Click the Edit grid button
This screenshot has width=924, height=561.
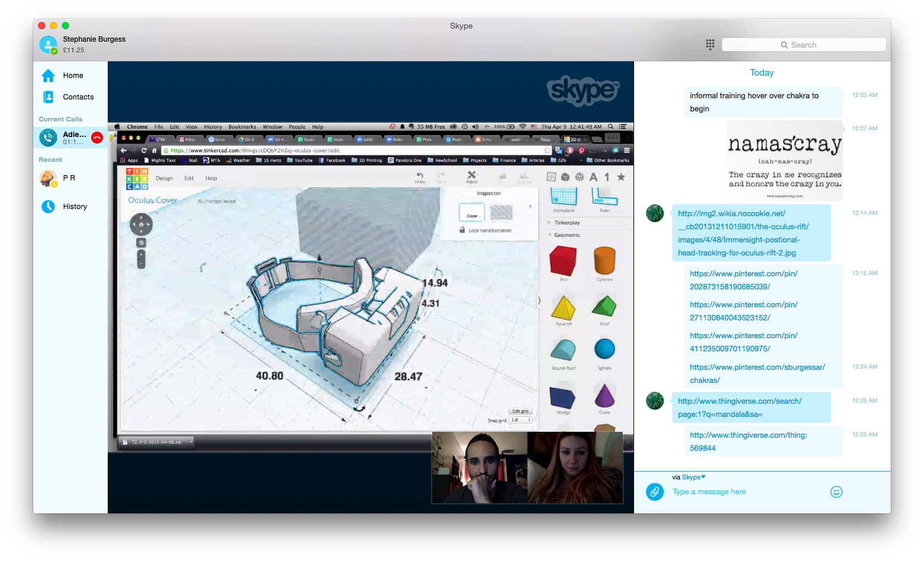(520, 411)
